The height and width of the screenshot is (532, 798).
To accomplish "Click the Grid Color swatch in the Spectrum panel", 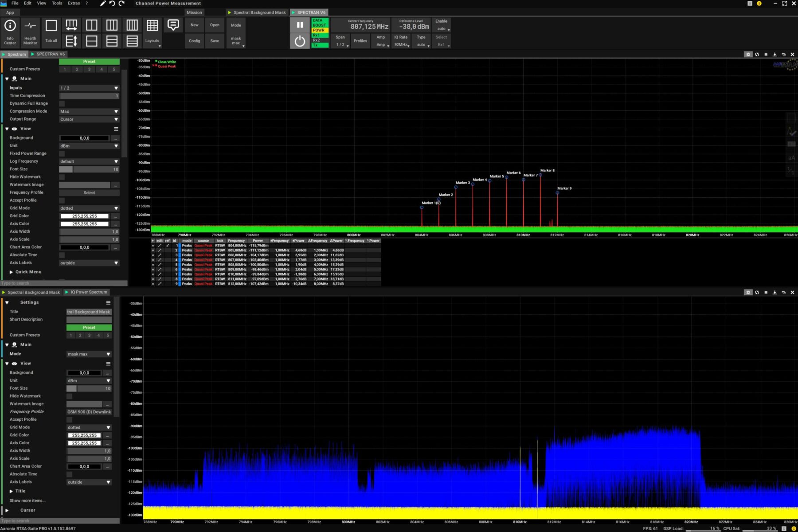I will (x=85, y=216).
